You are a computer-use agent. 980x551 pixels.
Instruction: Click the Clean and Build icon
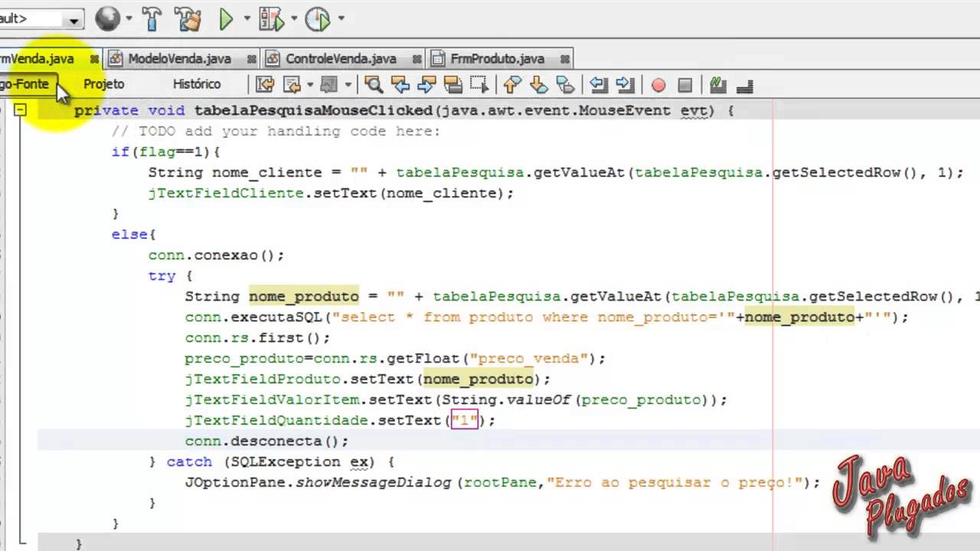pyautogui.click(x=188, y=18)
